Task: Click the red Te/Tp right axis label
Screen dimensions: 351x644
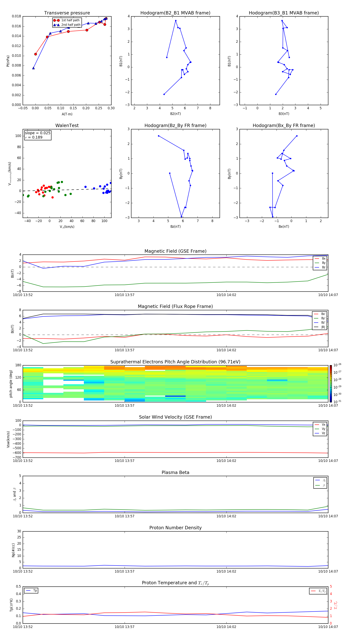Action: click(336, 605)
